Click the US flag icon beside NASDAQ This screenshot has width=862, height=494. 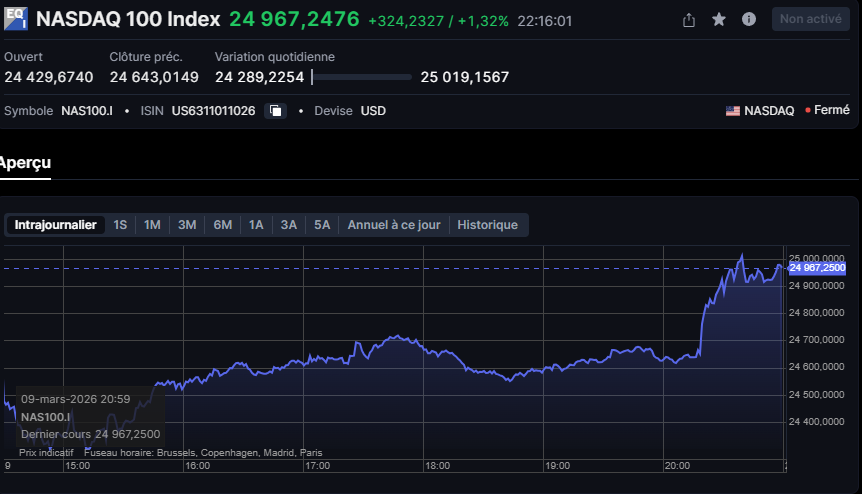[733, 111]
